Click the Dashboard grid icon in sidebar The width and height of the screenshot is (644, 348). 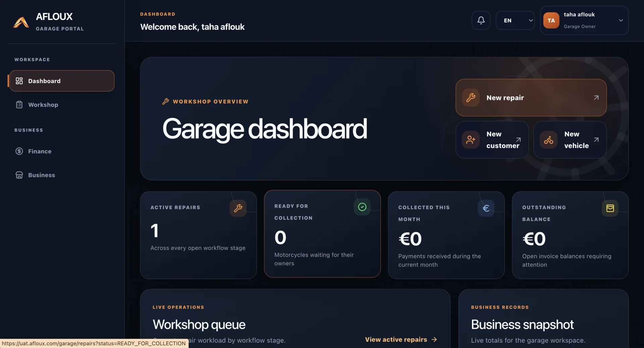19,81
